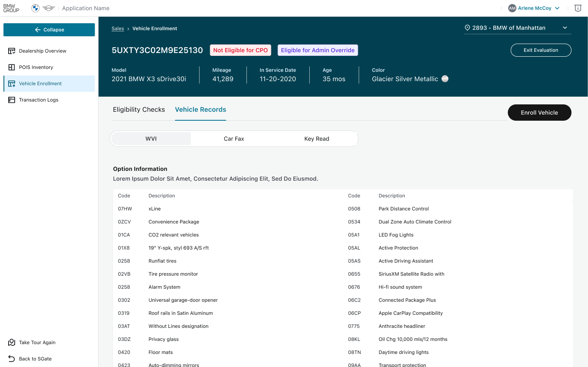Viewport: 588px width, 367px height.
Task: Click the age value 35 mos
Action: click(x=334, y=79)
